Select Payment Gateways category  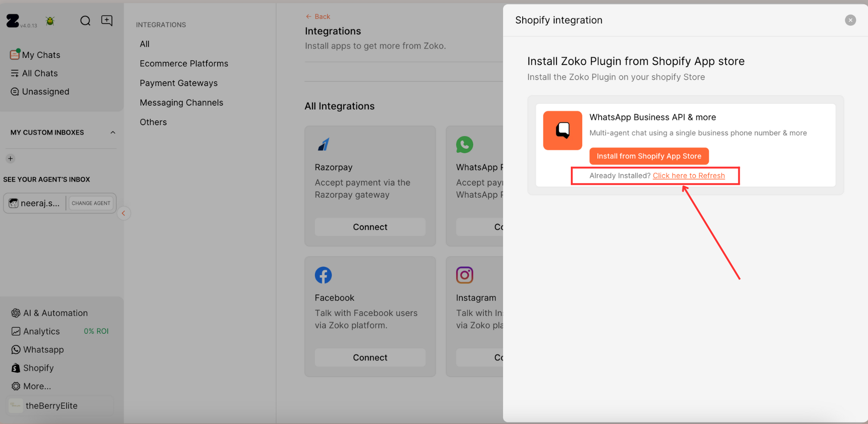pyautogui.click(x=179, y=83)
